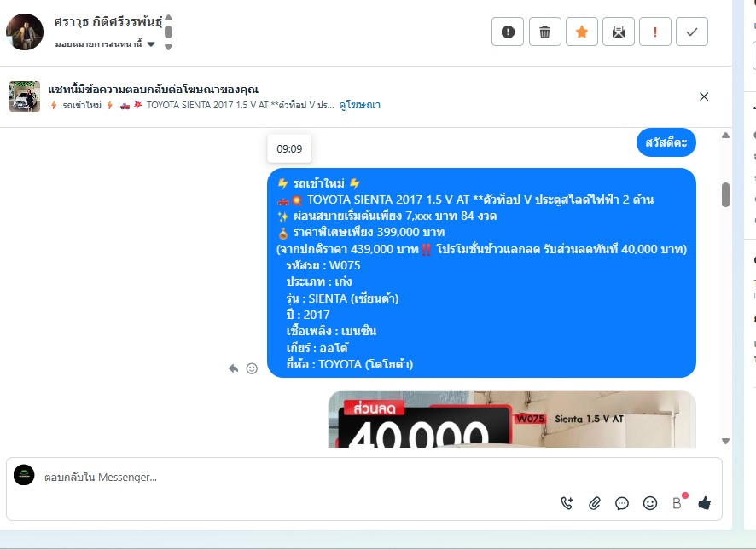Screen dimensions: 756x550
Task: Open saved replies speech bubble icon
Action: click(622, 504)
